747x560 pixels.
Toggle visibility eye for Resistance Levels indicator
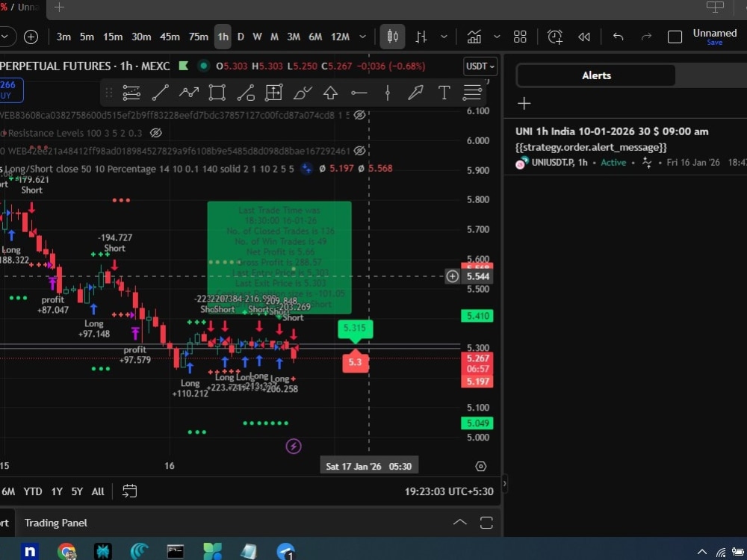156,133
